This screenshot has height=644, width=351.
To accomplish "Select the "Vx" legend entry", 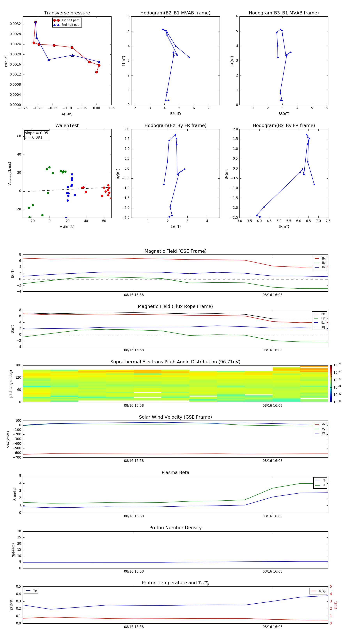I will (x=320, y=424).
